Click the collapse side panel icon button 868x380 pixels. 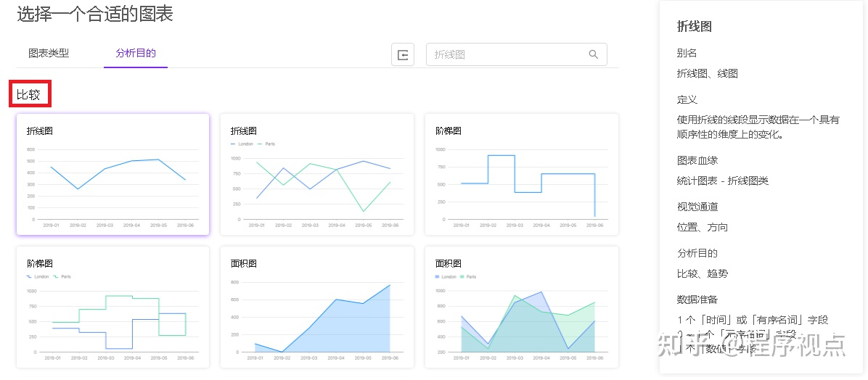(403, 54)
